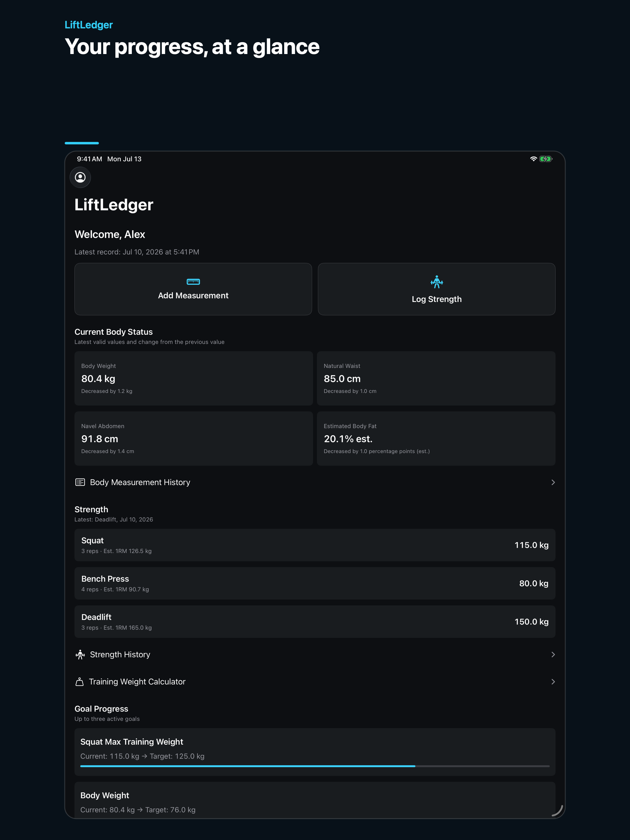Select the Navel Abdomen 91.8 cm card

[x=194, y=439]
